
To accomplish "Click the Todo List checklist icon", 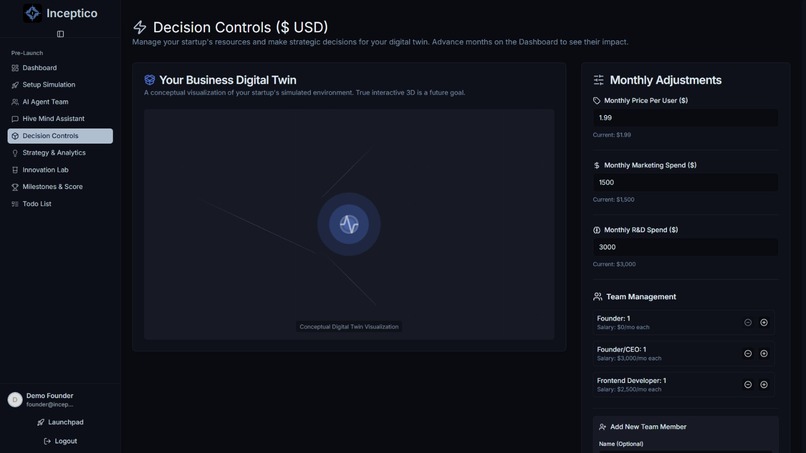I will coord(15,204).
